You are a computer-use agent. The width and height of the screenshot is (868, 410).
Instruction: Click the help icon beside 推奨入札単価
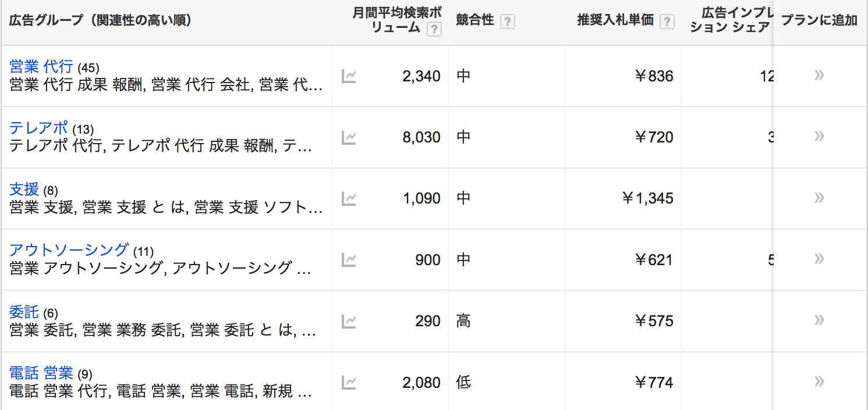coord(667,22)
